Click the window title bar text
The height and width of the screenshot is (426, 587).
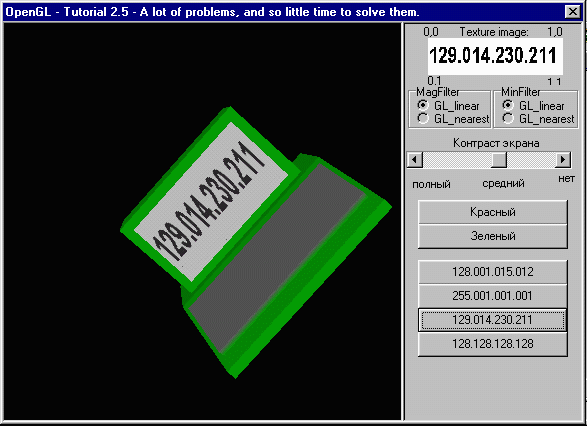click(212, 12)
